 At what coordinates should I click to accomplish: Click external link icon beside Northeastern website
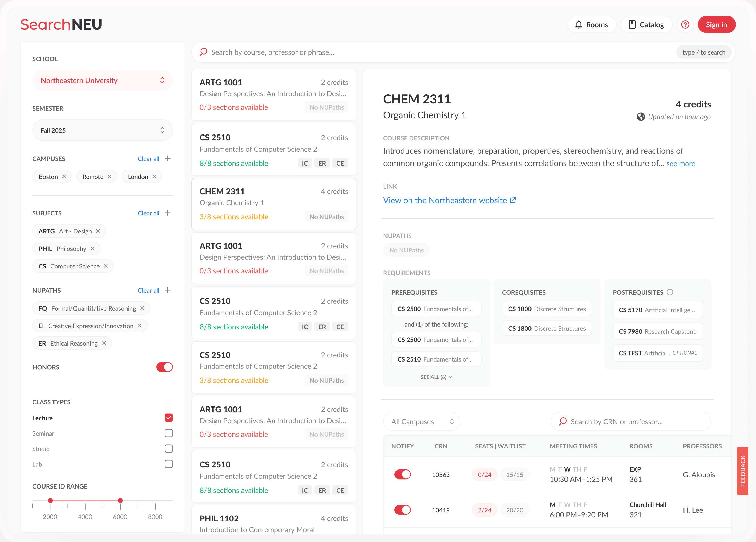coord(513,200)
